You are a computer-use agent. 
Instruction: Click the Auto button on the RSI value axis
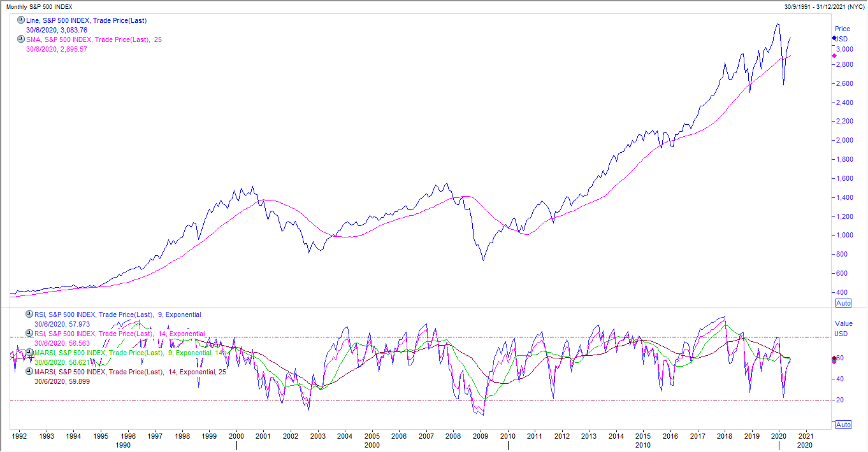pyautogui.click(x=843, y=425)
